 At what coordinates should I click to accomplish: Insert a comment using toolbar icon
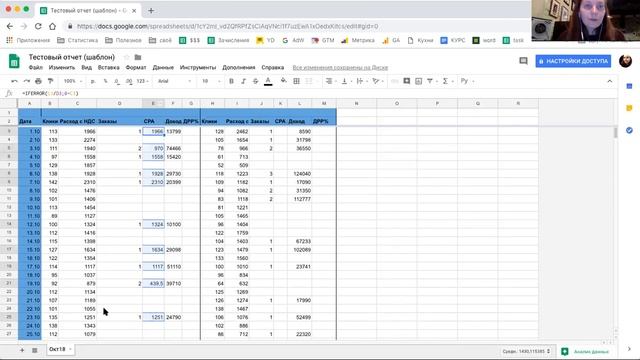407,81
